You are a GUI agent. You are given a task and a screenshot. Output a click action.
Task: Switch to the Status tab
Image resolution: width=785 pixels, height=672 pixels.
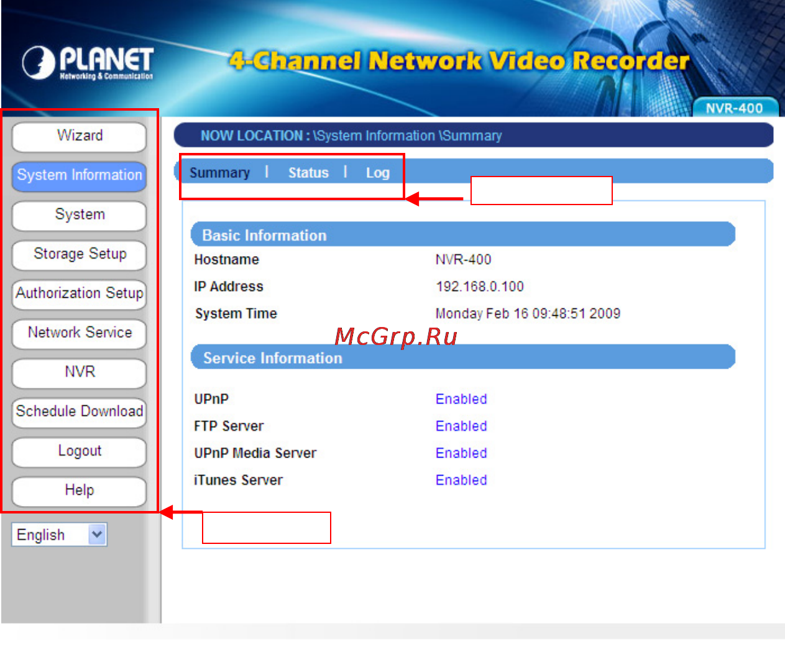pos(308,173)
